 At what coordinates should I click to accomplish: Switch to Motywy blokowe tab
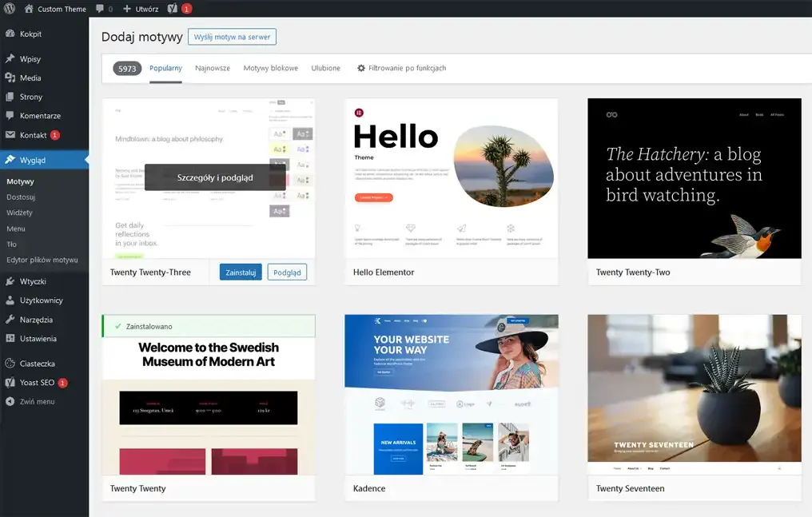click(x=270, y=69)
